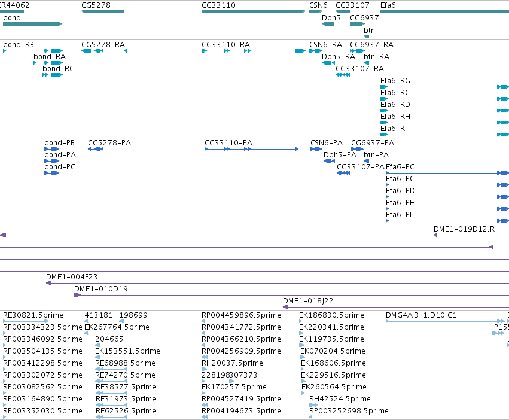Click the CSN6-PA protein label

[326, 143]
